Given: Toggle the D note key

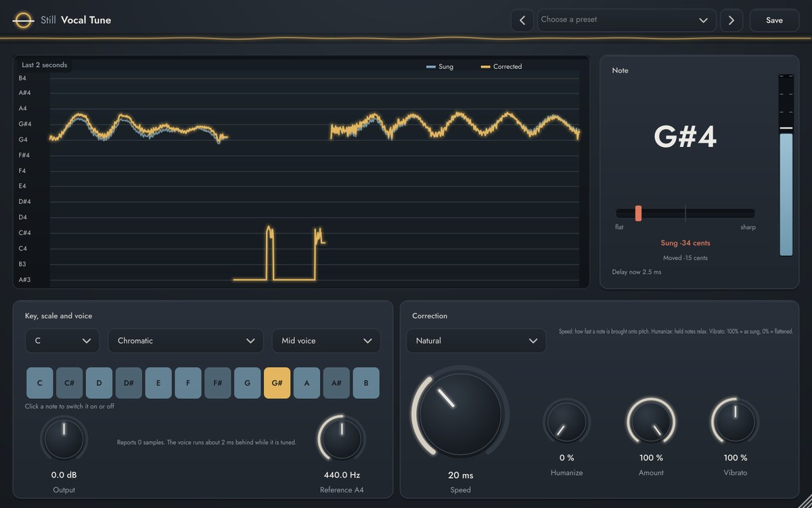Looking at the screenshot, I should click(99, 383).
